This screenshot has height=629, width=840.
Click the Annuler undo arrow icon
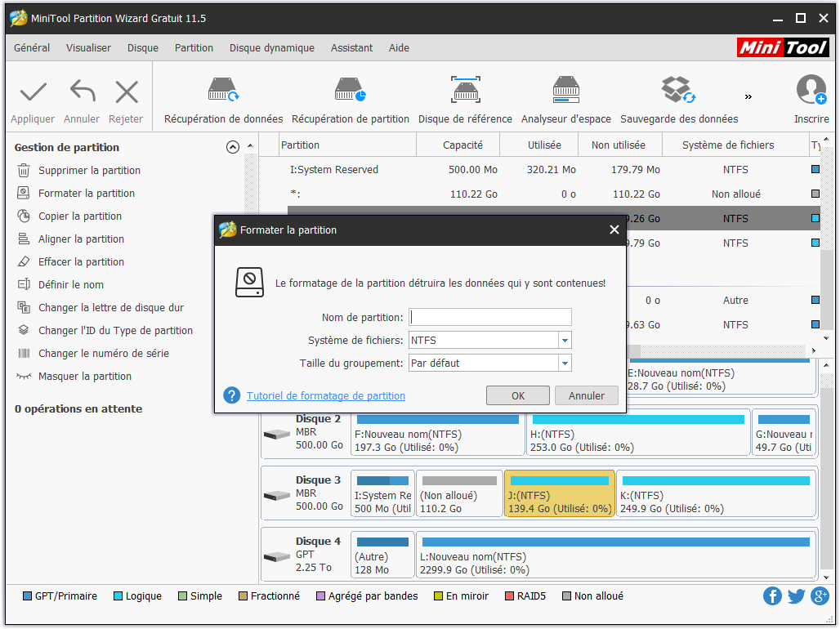pos(82,91)
